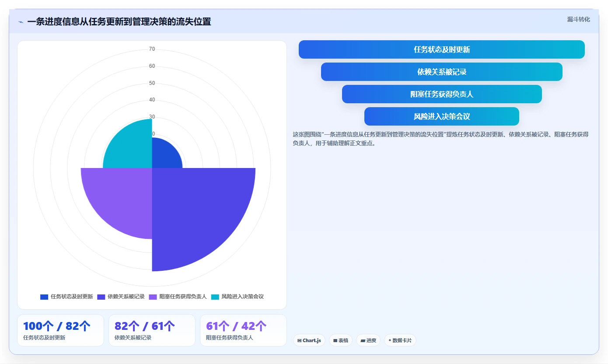
Task: Click the Chart.js tag chip
Action: pyautogui.click(x=309, y=340)
